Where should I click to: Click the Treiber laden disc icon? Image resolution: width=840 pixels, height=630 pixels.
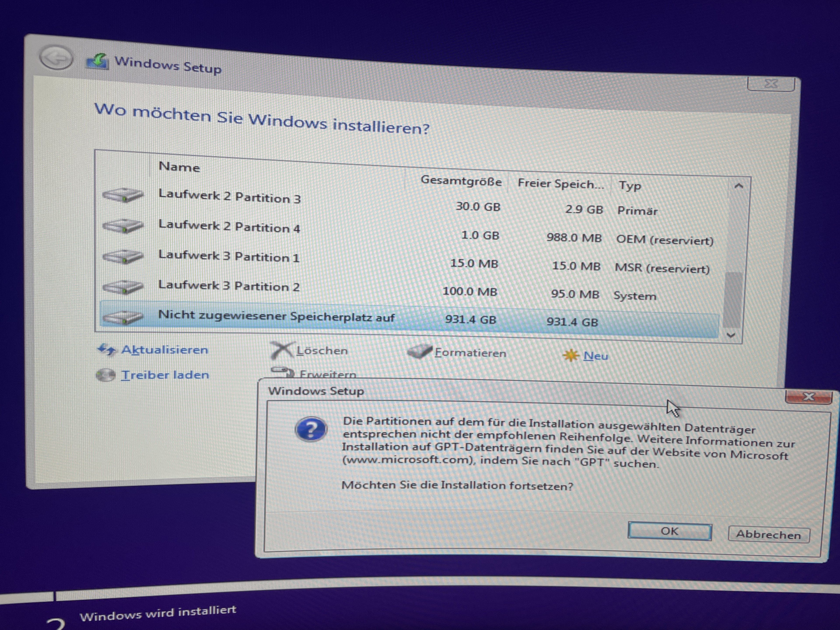click(x=105, y=375)
